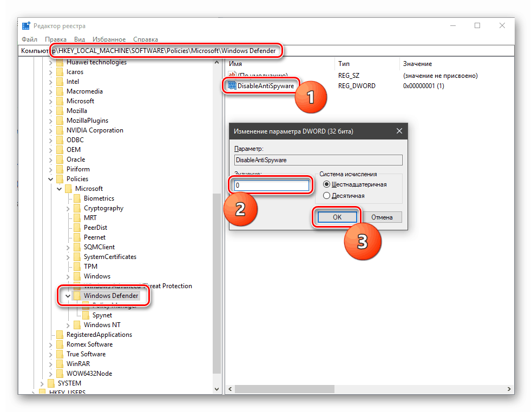532x412 pixels.
Task: Open the Вид menu
Action: click(80, 39)
